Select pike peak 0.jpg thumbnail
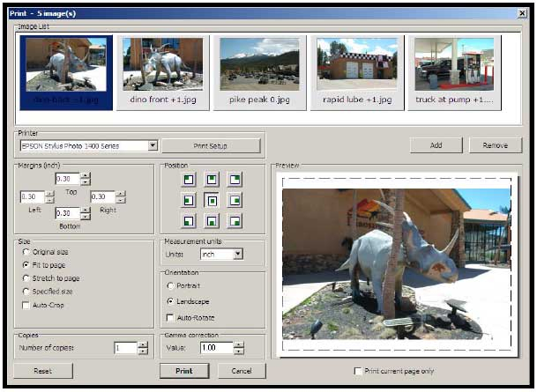This screenshot has width=537, height=392. click(x=259, y=73)
